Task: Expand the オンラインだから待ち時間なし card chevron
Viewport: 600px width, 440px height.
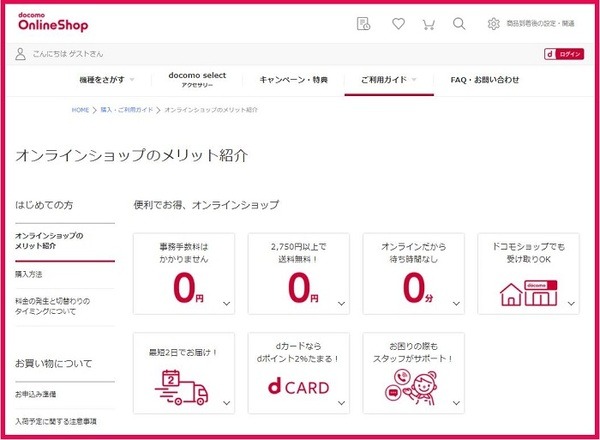Action: pos(456,303)
